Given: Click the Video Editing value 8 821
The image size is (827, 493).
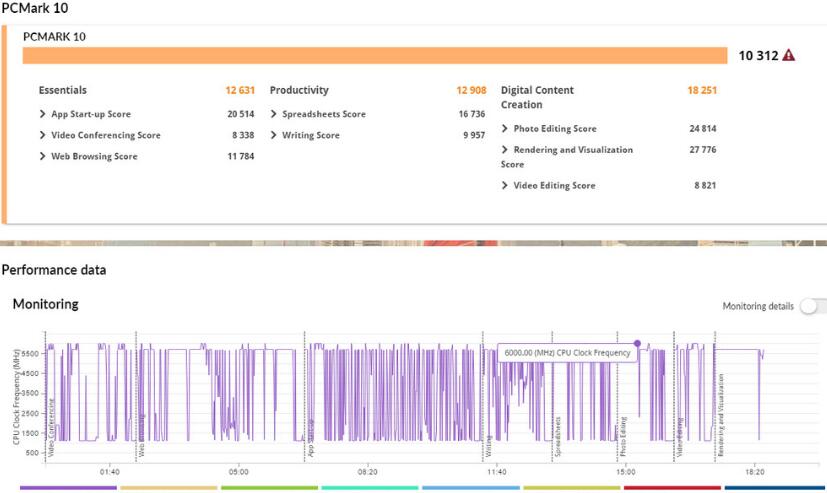Looking at the screenshot, I should [x=705, y=185].
